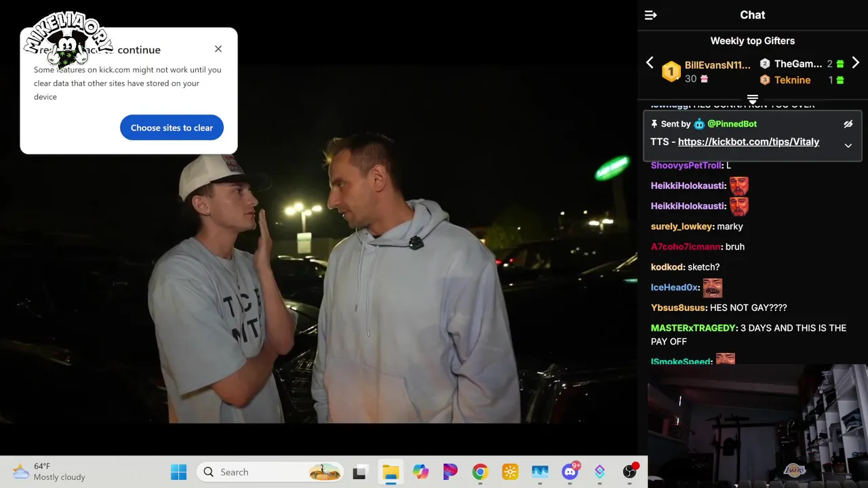Open the orange sun app in taskbar
This screenshot has width=868, height=488.
click(510, 472)
